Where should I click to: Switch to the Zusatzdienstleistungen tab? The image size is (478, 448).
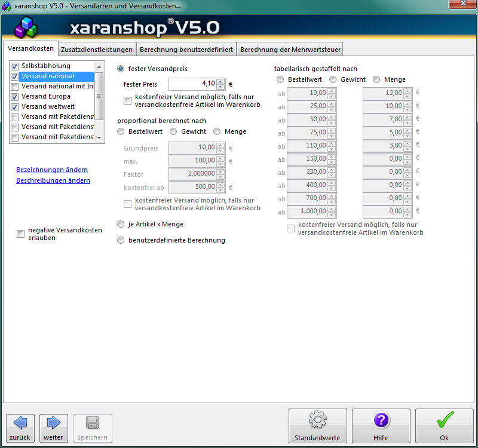97,50
